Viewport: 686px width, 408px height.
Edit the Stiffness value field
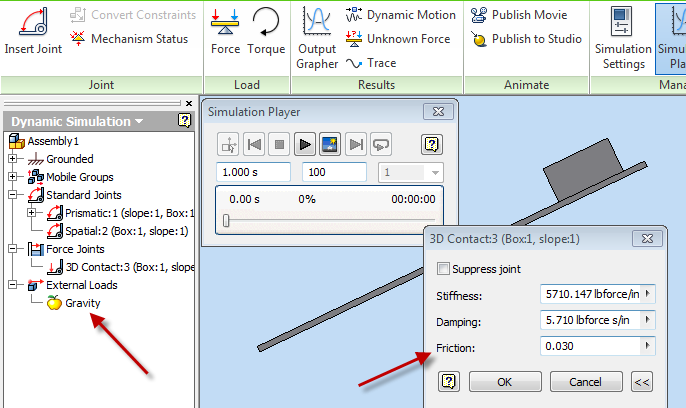592,294
